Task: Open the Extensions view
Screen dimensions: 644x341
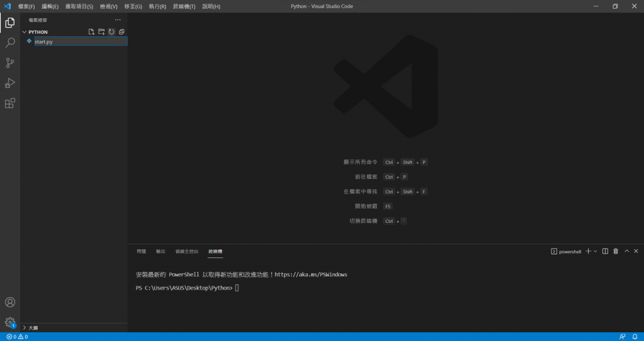Action: click(10, 103)
